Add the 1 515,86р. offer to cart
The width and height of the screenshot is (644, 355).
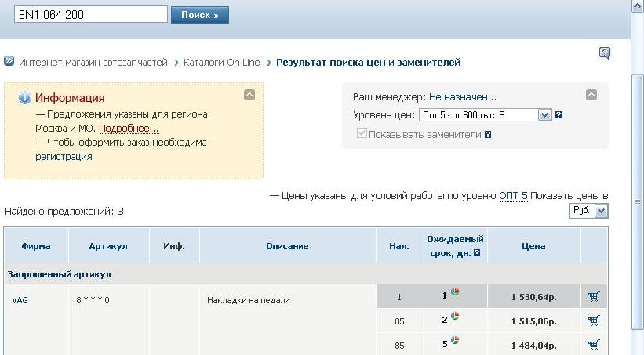pos(594,320)
